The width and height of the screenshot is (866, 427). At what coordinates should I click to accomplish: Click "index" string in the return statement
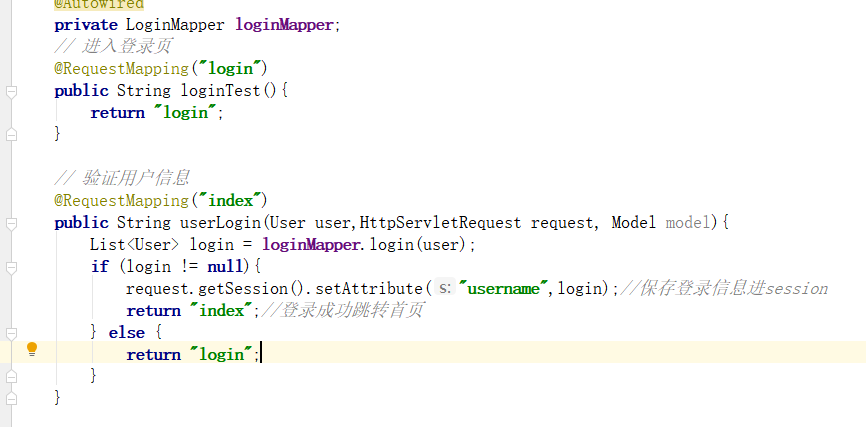(221, 310)
